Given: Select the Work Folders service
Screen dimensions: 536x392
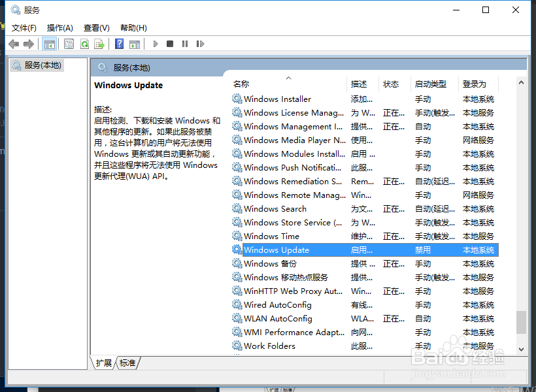Looking at the screenshot, I should [365, 346].
